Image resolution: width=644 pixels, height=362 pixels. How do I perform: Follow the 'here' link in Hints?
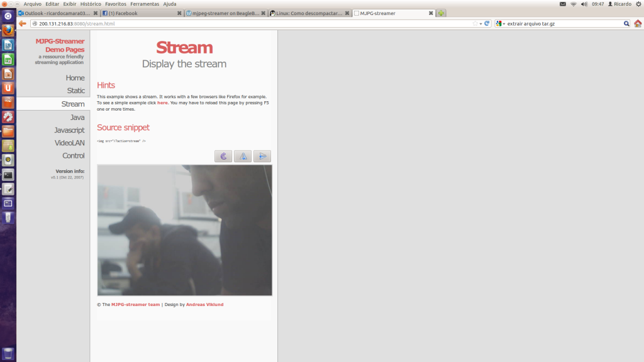point(162,102)
